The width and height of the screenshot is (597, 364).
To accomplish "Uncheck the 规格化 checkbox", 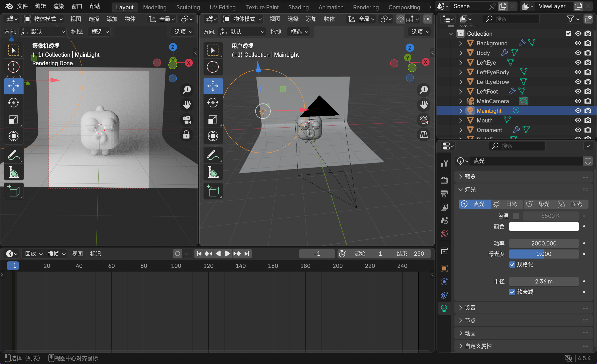I will coord(512,264).
